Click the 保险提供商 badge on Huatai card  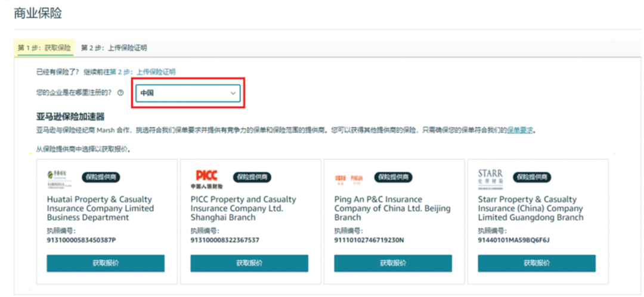point(101,177)
